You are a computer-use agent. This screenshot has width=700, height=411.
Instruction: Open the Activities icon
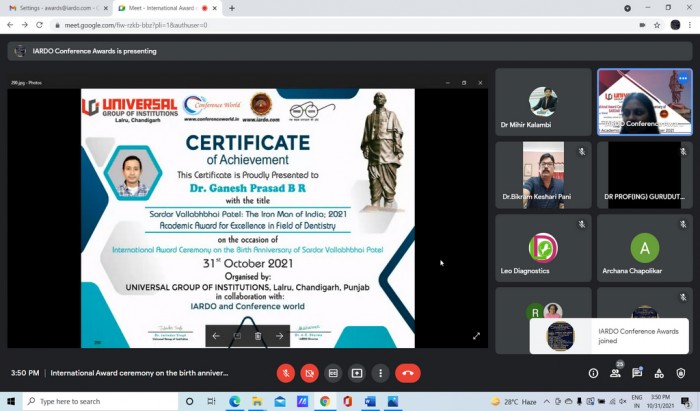[659, 373]
